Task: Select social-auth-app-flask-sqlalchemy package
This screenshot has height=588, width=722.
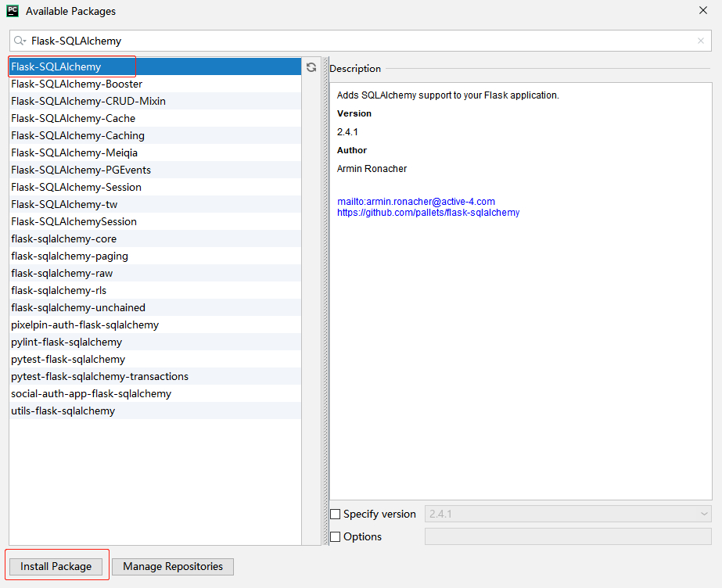Action: coord(155,393)
